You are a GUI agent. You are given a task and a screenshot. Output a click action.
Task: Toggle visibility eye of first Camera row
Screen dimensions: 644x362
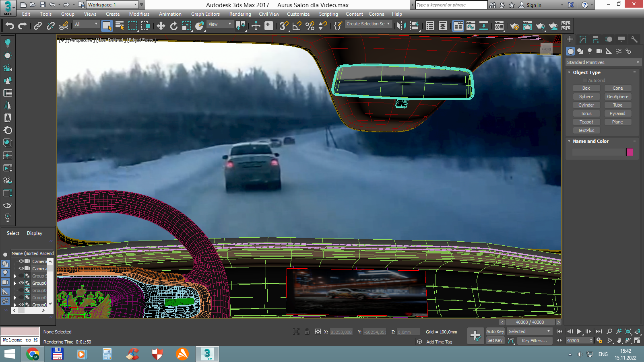(x=21, y=261)
